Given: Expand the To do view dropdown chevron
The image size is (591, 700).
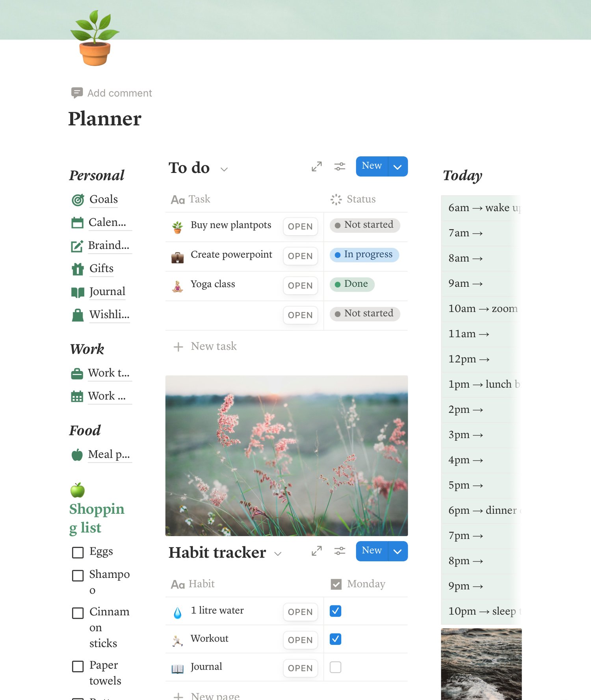Looking at the screenshot, I should pos(224,169).
